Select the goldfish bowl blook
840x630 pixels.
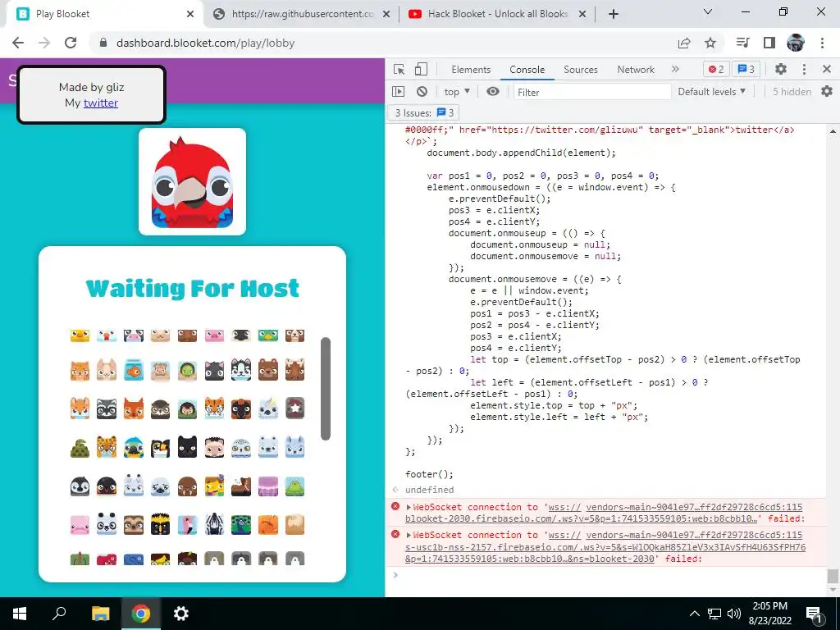(x=134, y=370)
